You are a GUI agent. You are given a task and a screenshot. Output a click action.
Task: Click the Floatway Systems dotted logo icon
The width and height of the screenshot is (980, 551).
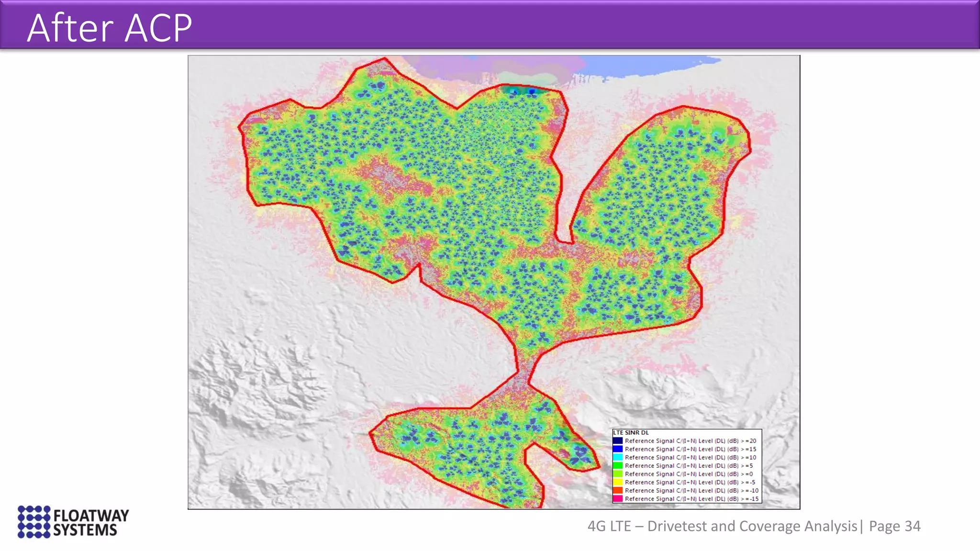(33, 521)
